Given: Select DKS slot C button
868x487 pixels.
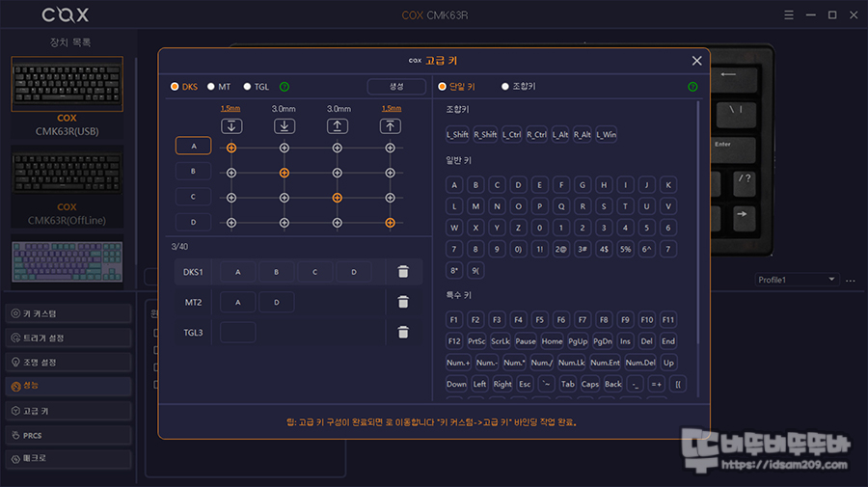Looking at the screenshot, I should 193,197.
